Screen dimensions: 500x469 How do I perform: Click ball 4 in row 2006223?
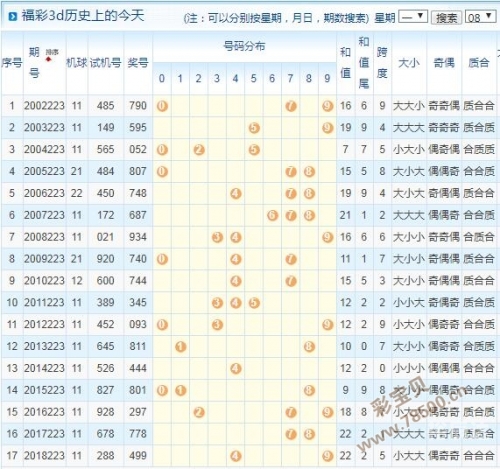pyautogui.click(x=236, y=193)
